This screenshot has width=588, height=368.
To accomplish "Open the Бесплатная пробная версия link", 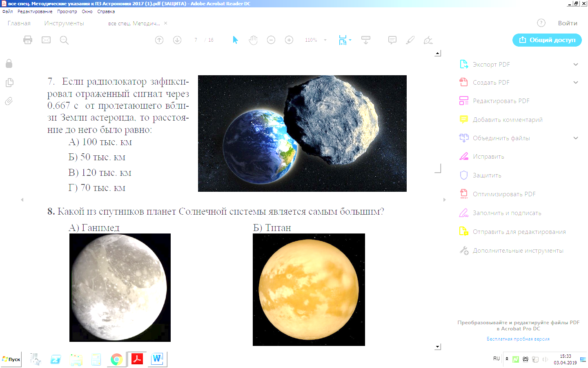I will pyautogui.click(x=518, y=339).
